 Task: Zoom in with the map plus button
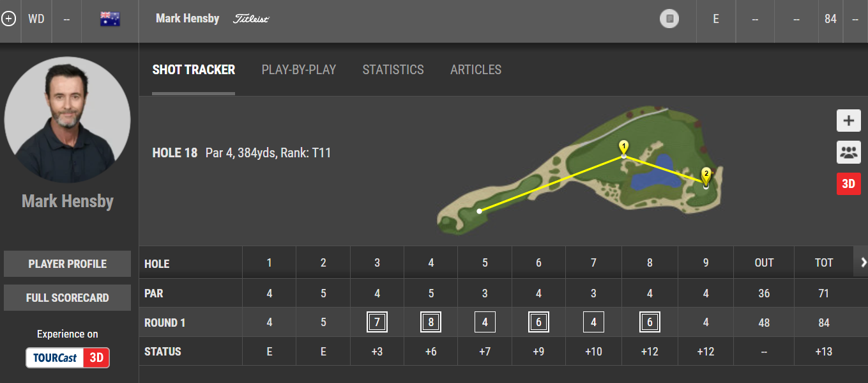pyautogui.click(x=848, y=121)
